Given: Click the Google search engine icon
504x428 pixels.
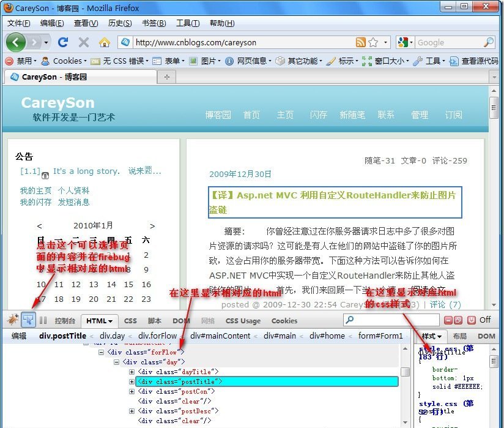Looking at the screenshot, I should click(402, 42).
